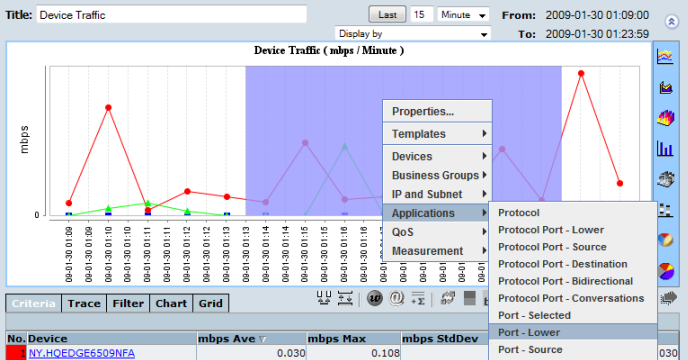Click the add-sum sigma toolbar icon

point(418,299)
